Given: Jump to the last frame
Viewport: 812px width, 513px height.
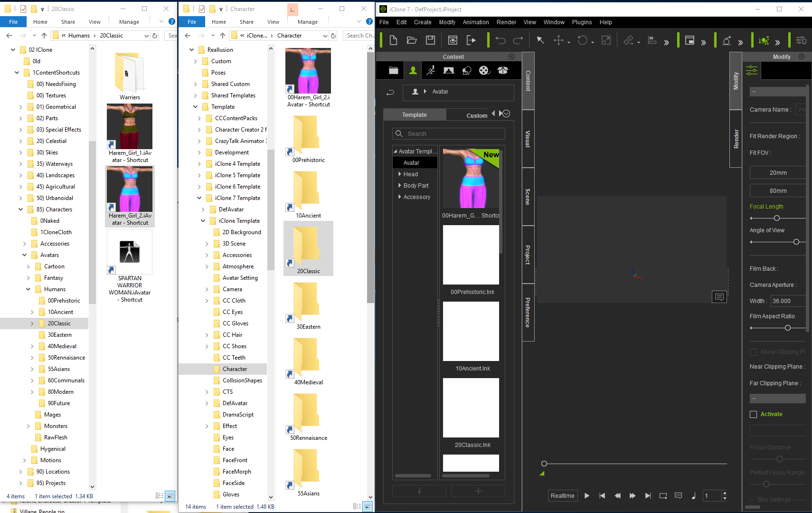Looking at the screenshot, I should pyautogui.click(x=648, y=496).
